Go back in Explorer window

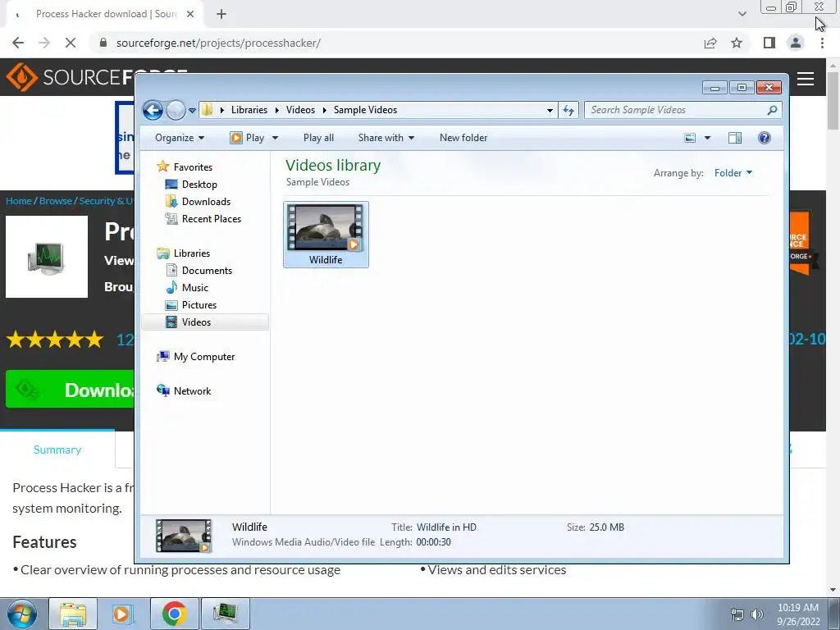(153, 111)
